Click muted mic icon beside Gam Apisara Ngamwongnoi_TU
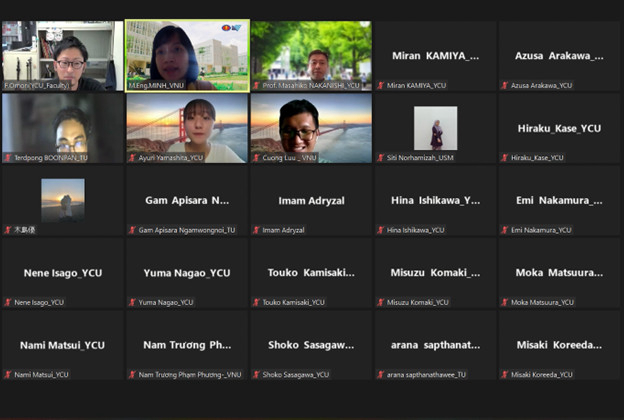624x420 pixels. 132,230
